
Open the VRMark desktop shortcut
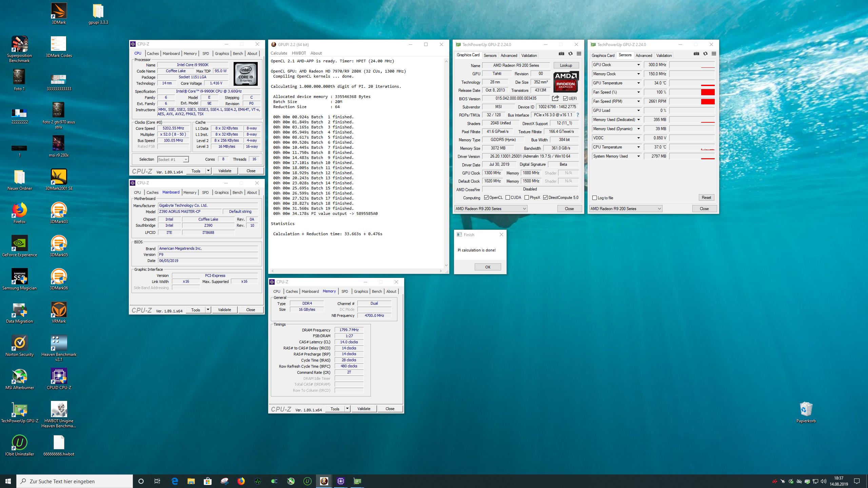[59, 313]
